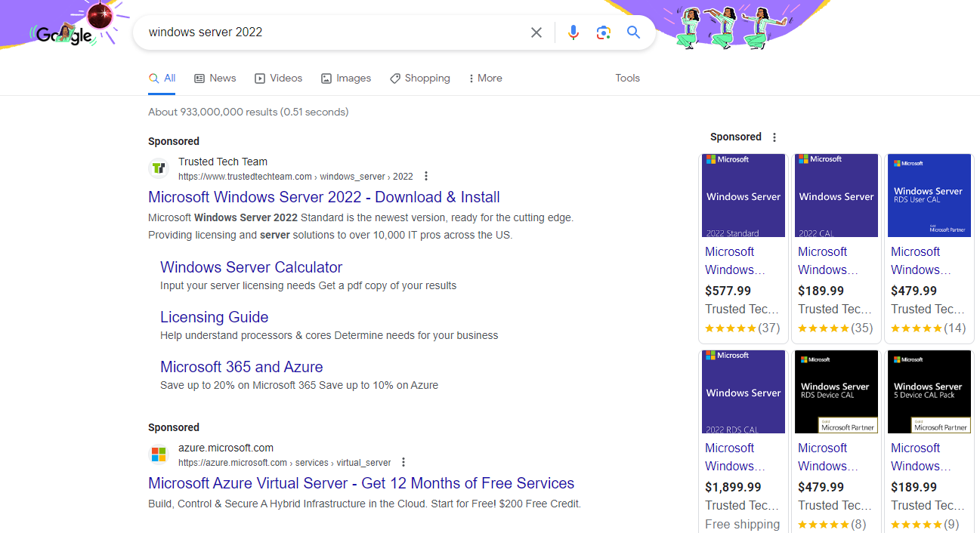Open Windows Server 5 Device CAL Pack image
The width and height of the screenshot is (980, 533).
point(929,392)
